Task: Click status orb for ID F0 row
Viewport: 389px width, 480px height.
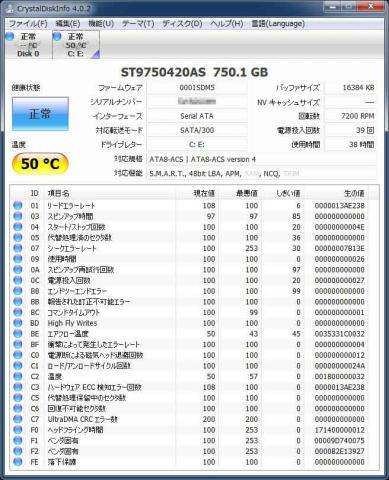Action: [18, 430]
